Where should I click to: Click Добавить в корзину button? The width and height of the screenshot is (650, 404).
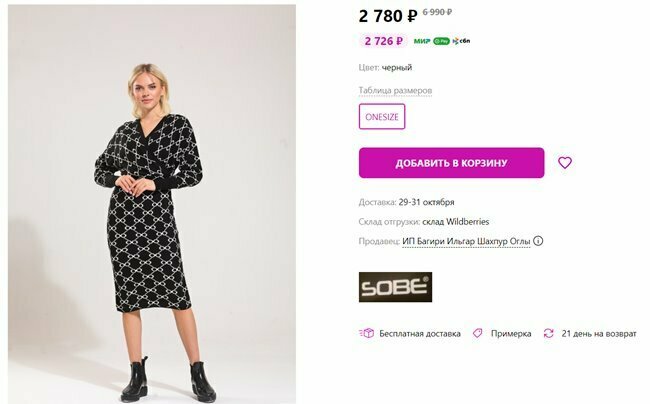[451, 163]
